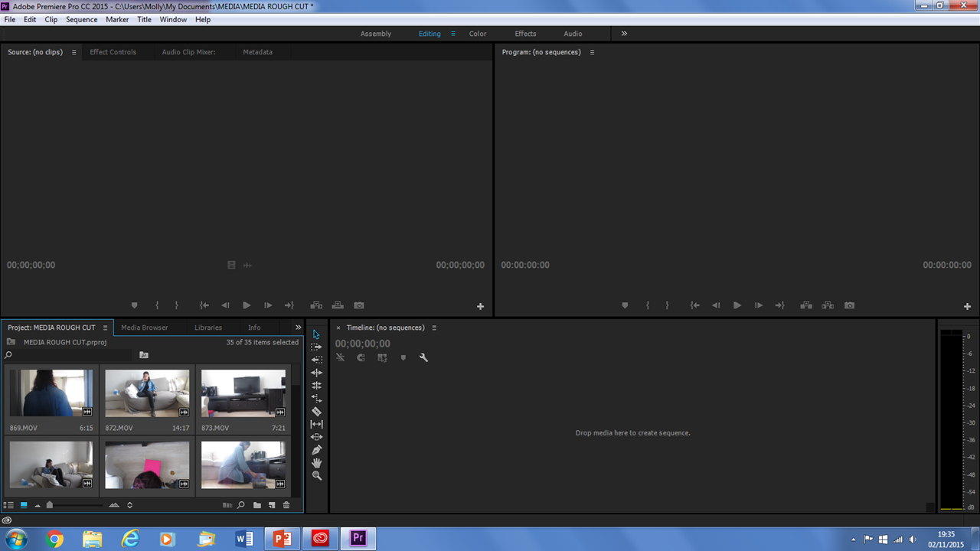The width and height of the screenshot is (980, 551).
Task: Open Program panel menu icon
Action: tap(592, 52)
